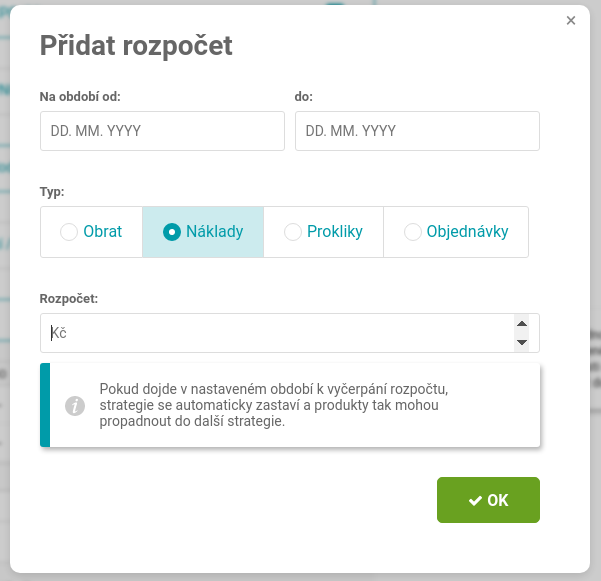Increase budget with the up arrow

[522, 324]
